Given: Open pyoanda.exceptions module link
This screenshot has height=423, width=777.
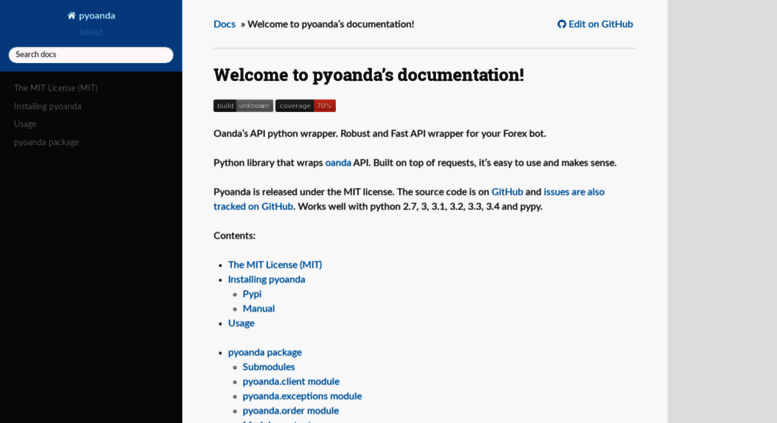Looking at the screenshot, I should tap(302, 396).
